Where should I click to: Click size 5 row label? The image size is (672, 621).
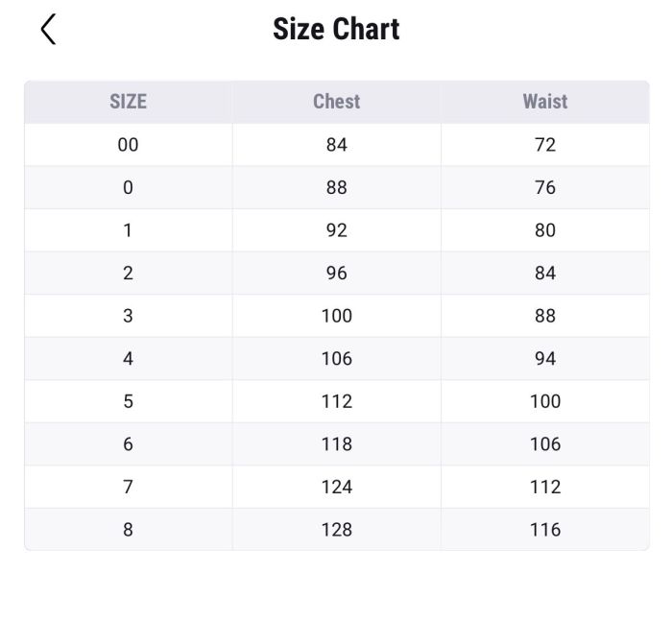tap(128, 401)
